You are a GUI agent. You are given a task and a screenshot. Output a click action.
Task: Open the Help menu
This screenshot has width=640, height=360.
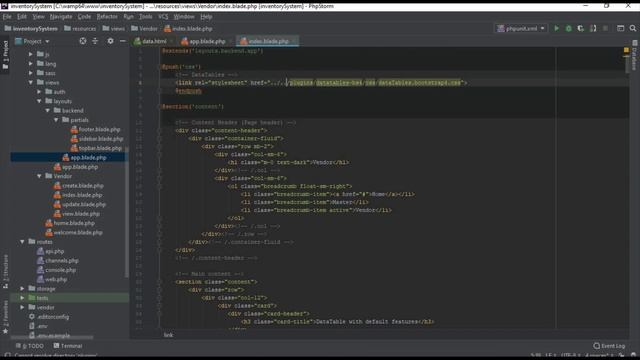point(206,17)
